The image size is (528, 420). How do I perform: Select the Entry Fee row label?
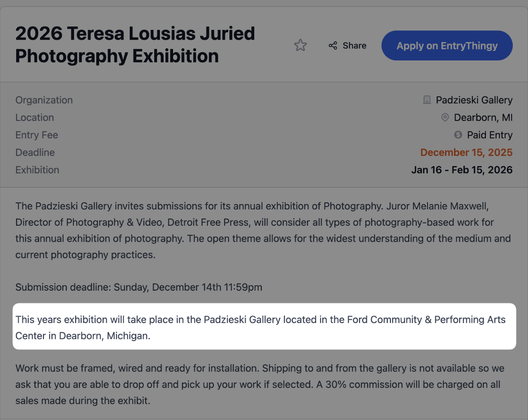(x=37, y=135)
